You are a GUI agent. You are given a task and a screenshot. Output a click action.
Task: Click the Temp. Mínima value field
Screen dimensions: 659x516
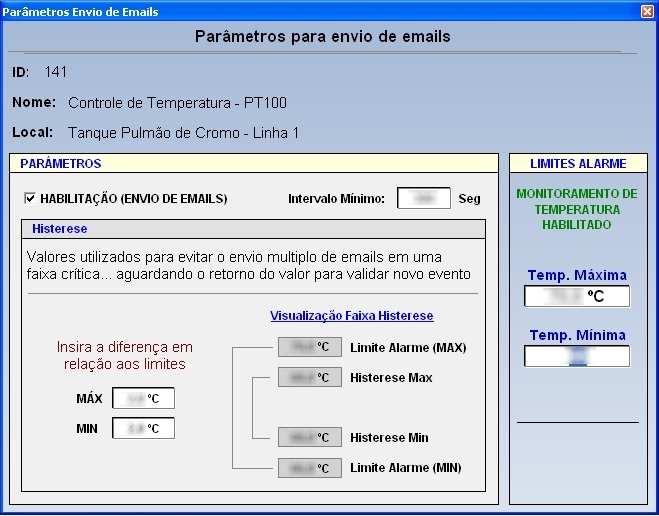(x=577, y=356)
